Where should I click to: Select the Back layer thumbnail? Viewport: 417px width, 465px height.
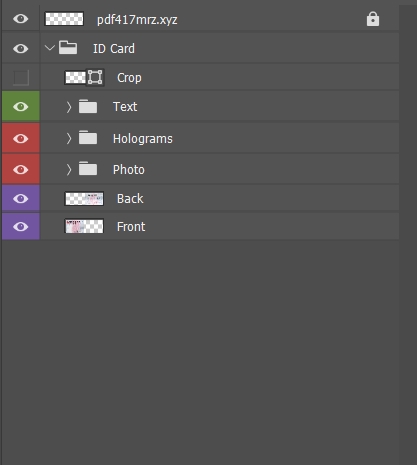point(84,199)
